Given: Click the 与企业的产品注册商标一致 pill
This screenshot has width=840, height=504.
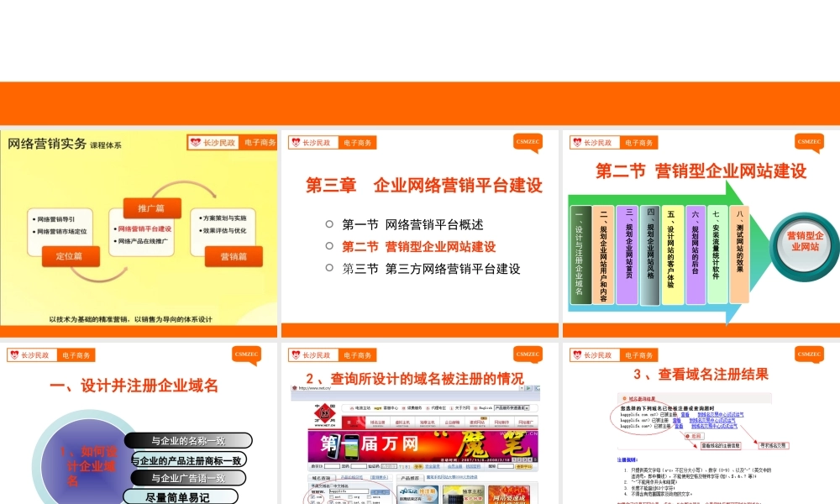Looking at the screenshot, I should pyautogui.click(x=188, y=459).
